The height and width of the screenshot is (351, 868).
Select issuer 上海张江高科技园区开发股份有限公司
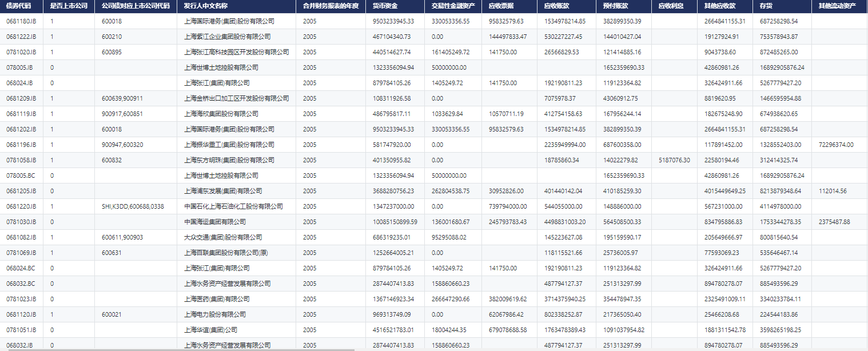[237, 52]
